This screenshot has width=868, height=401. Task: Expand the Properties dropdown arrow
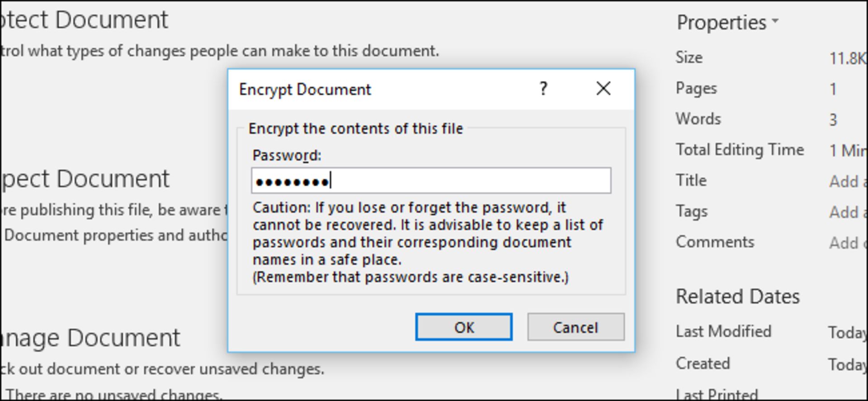pos(775,21)
